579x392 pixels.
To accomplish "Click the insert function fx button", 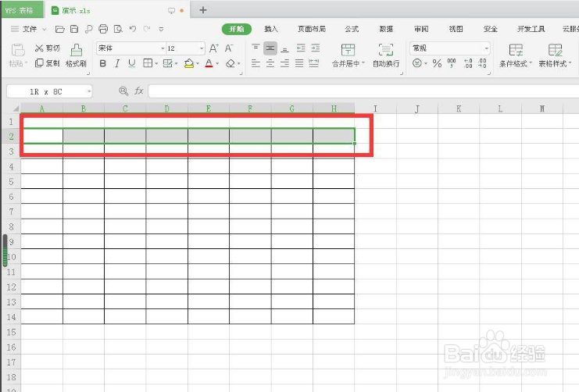I will pyautogui.click(x=139, y=91).
